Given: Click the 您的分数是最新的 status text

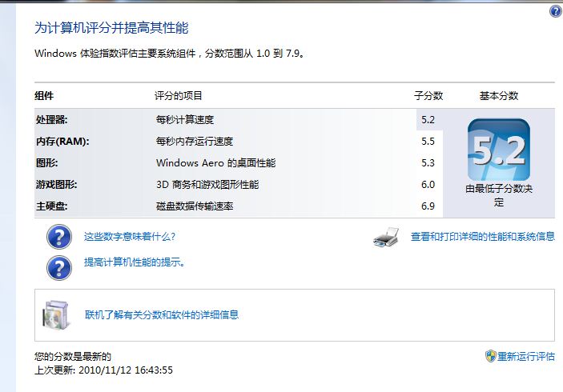Looking at the screenshot, I should 73,357.
